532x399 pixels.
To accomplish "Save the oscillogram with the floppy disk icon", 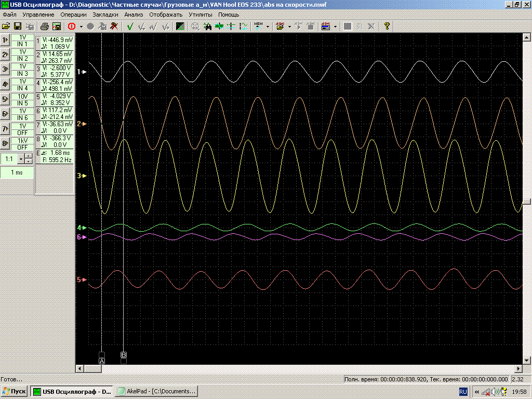I will tap(18, 26).
